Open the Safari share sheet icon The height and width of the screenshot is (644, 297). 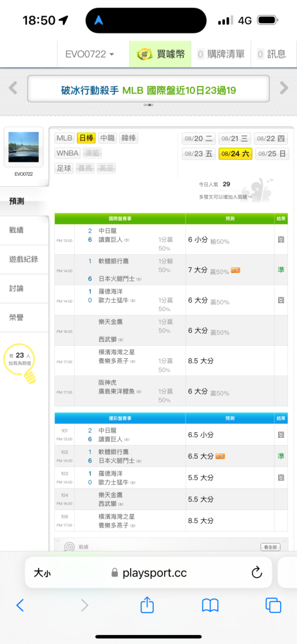click(147, 605)
